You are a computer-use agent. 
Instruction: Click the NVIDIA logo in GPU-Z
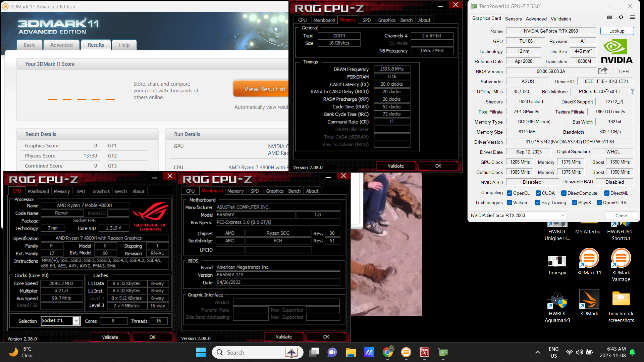[616, 51]
